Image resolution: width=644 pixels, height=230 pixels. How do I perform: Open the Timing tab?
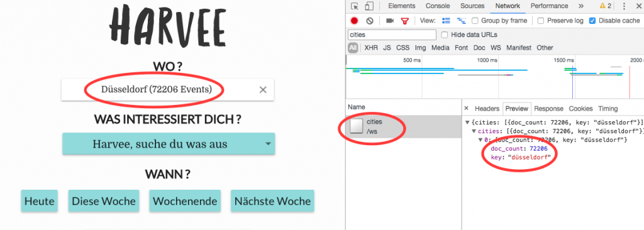(608, 109)
